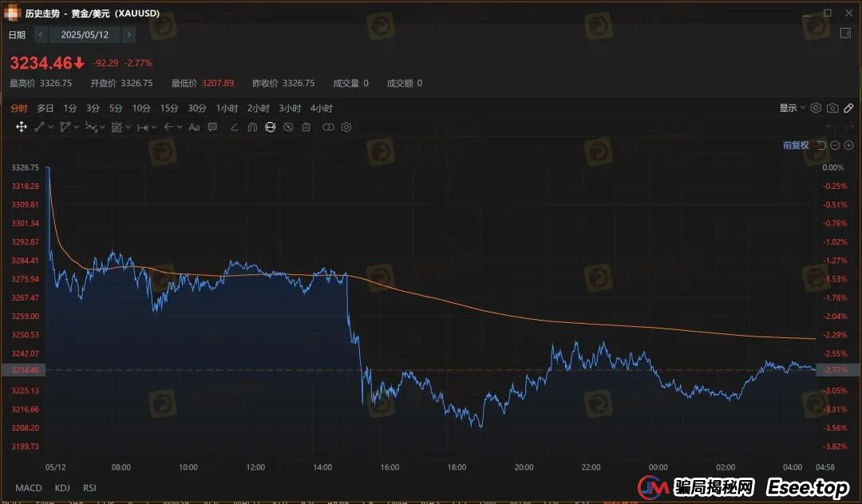This screenshot has height=504, width=862.
Task: Click the trash icon to delete drawings
Action: (x=306, y=127)
